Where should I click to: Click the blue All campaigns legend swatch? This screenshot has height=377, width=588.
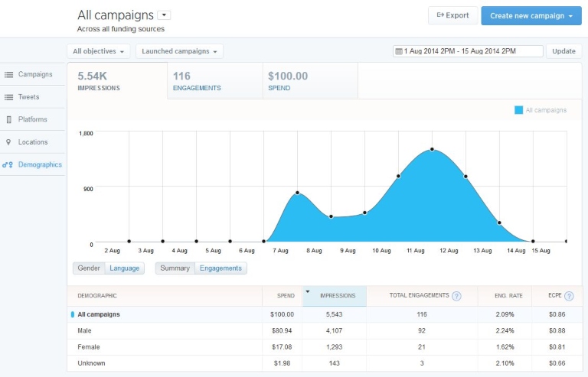518,110
